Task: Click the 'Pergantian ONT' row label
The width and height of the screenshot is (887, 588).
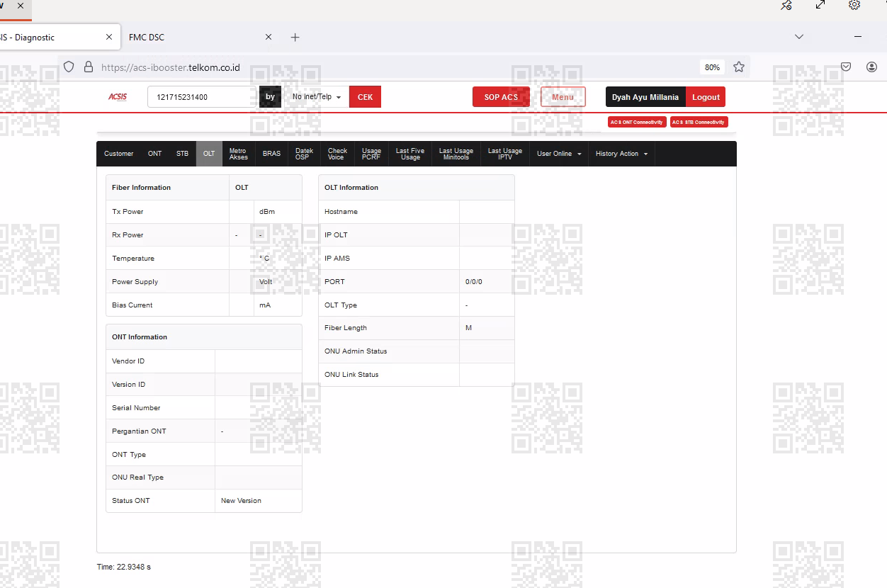Action: [x=139, y=431]
